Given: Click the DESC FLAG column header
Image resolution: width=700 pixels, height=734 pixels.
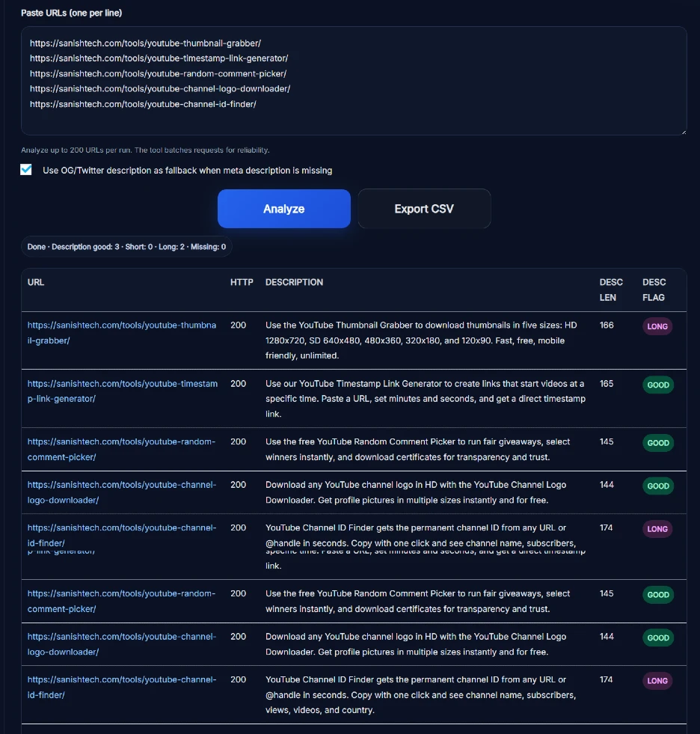Looking at the screenshot, I should click(x=654, y=290).
